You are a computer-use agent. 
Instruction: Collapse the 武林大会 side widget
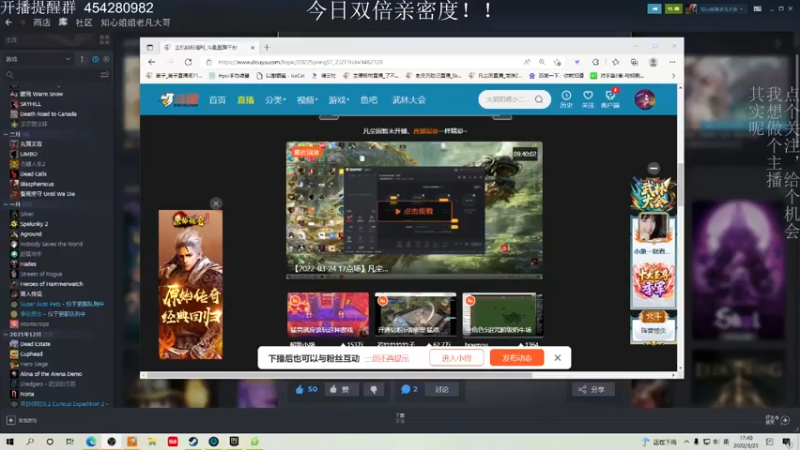pos(654,168)
